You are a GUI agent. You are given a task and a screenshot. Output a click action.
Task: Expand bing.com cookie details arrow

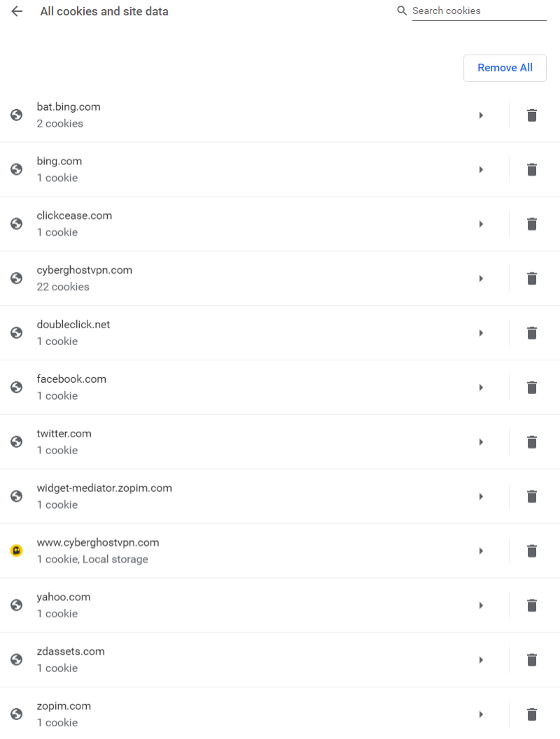tap(482, 169)
